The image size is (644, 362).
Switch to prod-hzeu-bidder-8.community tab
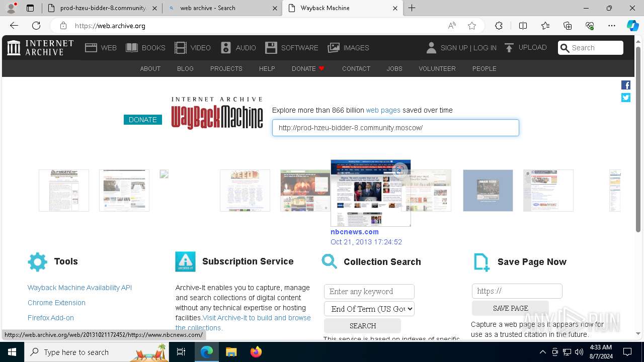[102, 8]
